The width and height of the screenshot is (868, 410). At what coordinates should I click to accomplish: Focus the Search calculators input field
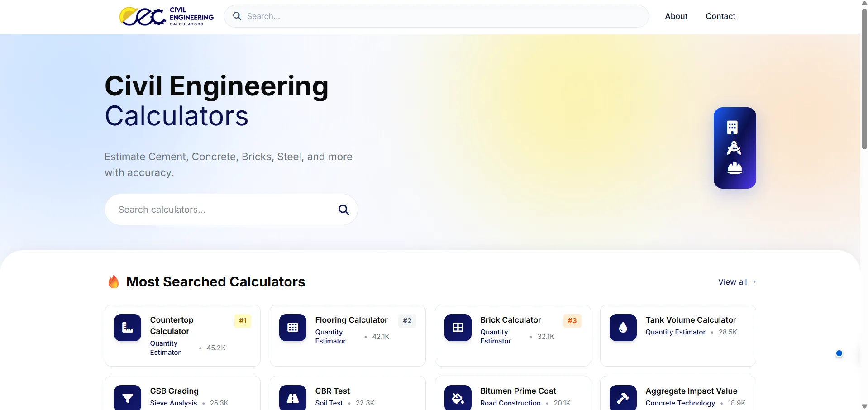224,210
